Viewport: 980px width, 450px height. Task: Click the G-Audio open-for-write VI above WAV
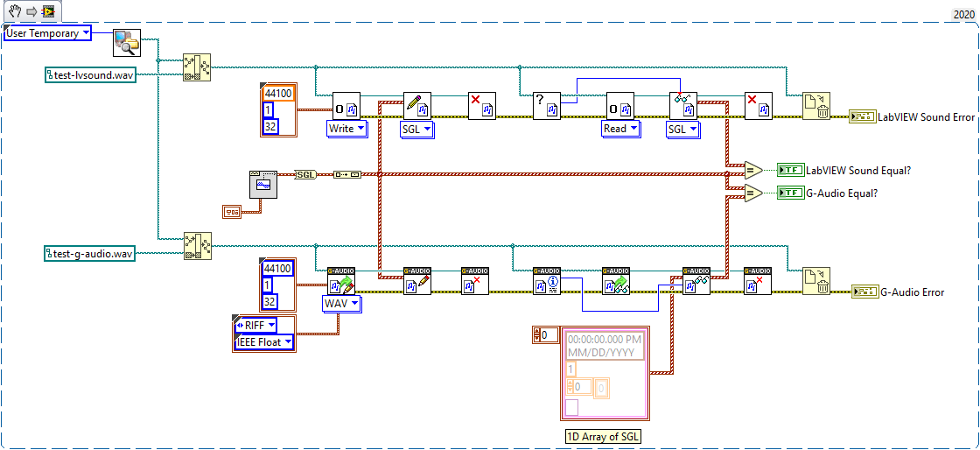tap(341, 282)
